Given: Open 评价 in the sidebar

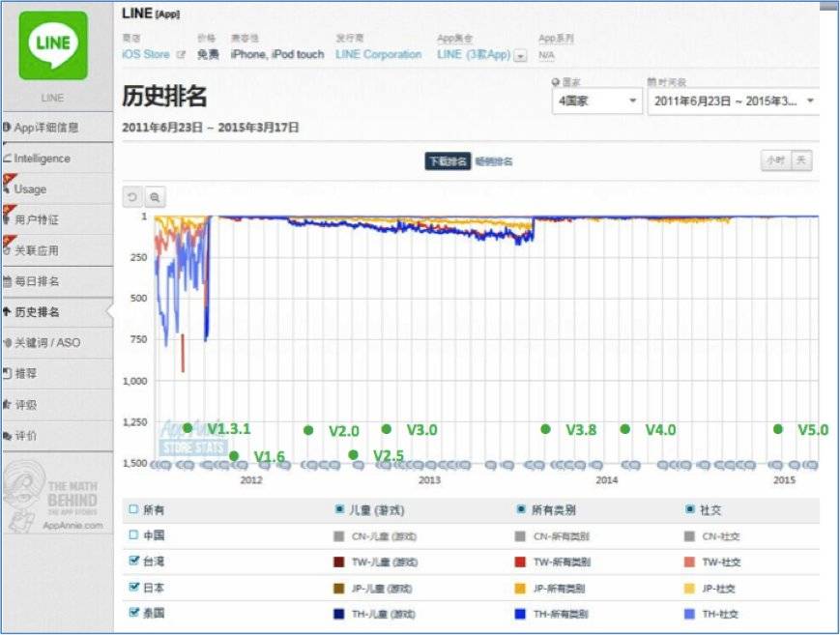Looking at the screenshot, I should 57,436.
